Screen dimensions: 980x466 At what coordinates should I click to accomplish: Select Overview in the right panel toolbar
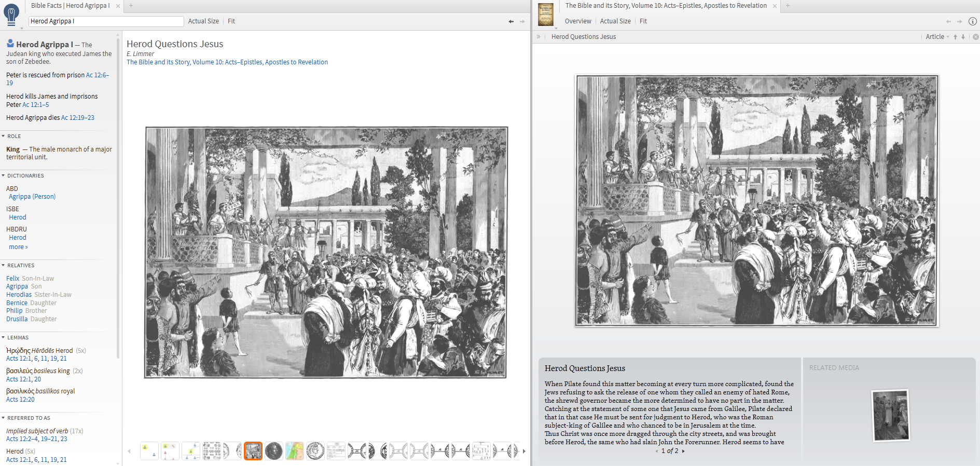[578, 21]
